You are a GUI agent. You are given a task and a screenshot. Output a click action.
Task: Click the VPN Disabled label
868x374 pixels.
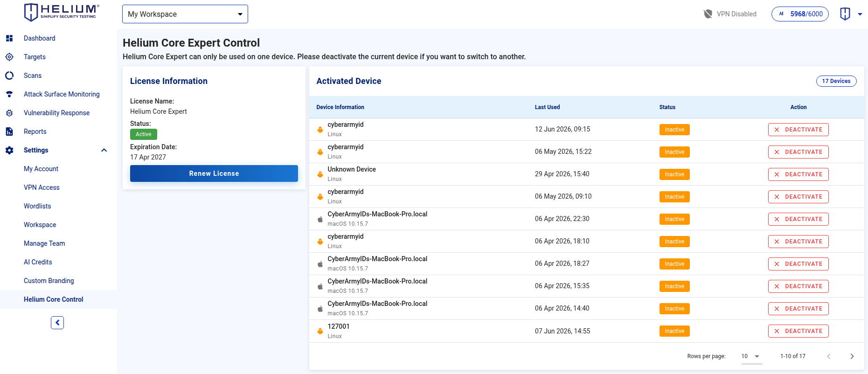[x=736, y=14]
